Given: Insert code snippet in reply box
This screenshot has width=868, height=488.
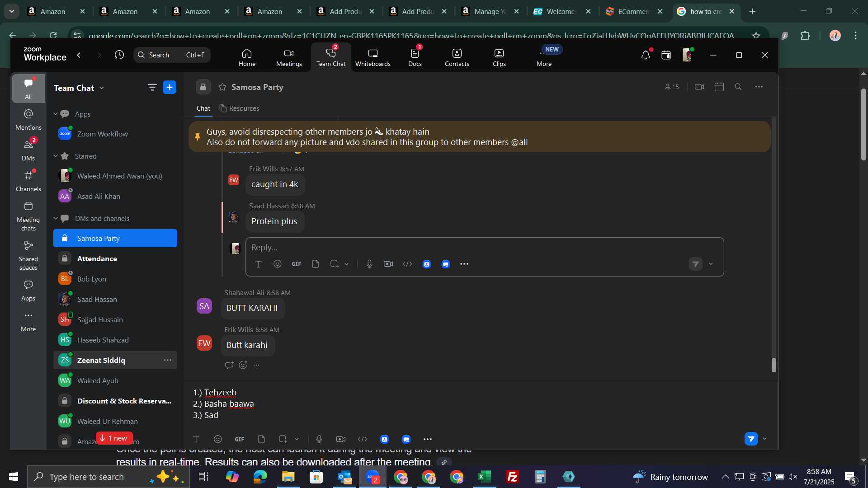Looking at the screenshot, I should tap(407, 264).
